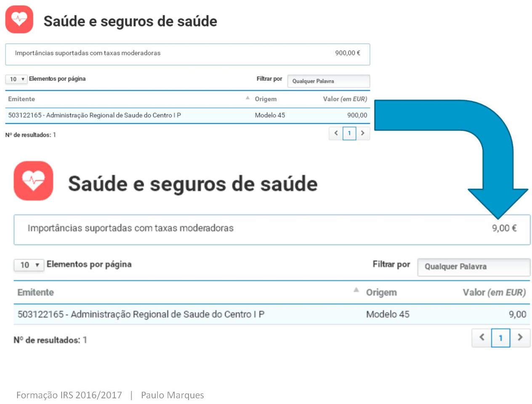Click the previous page chevron in the top table
The width and height of the screenshot is (532, 404).
click(x=335, y=133)
